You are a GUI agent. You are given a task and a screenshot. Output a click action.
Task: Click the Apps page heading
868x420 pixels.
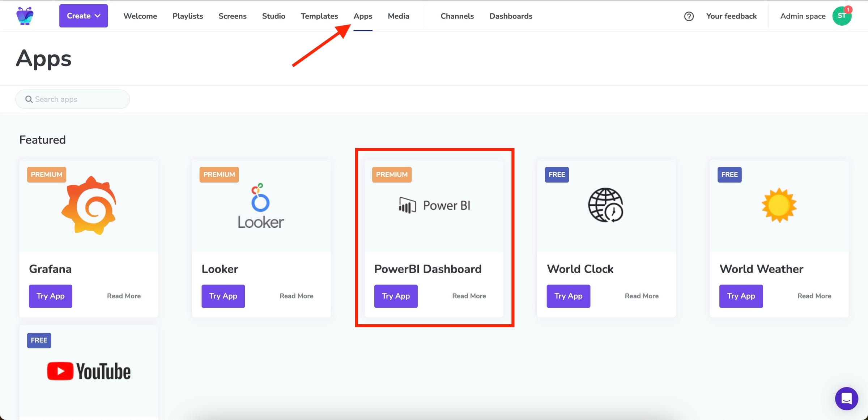click(44, 59)
